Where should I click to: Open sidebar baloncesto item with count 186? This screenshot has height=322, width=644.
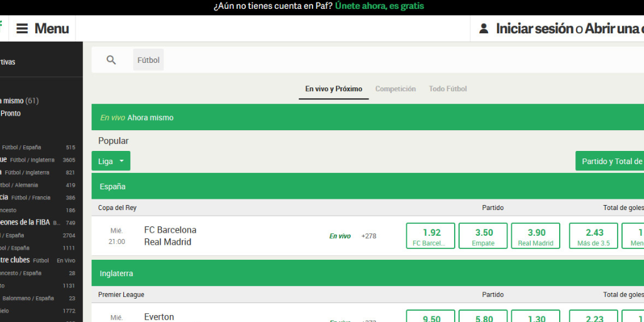tap(38, 210)
